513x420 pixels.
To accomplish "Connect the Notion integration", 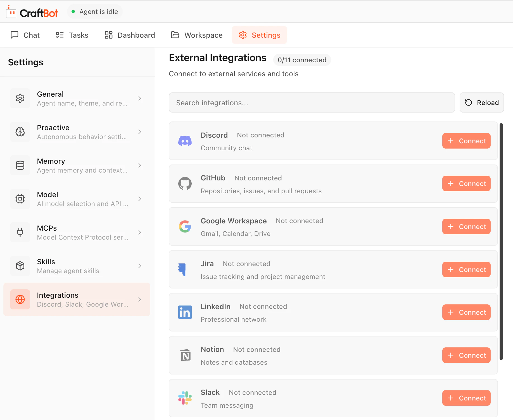I will click(x=466, y=355).
